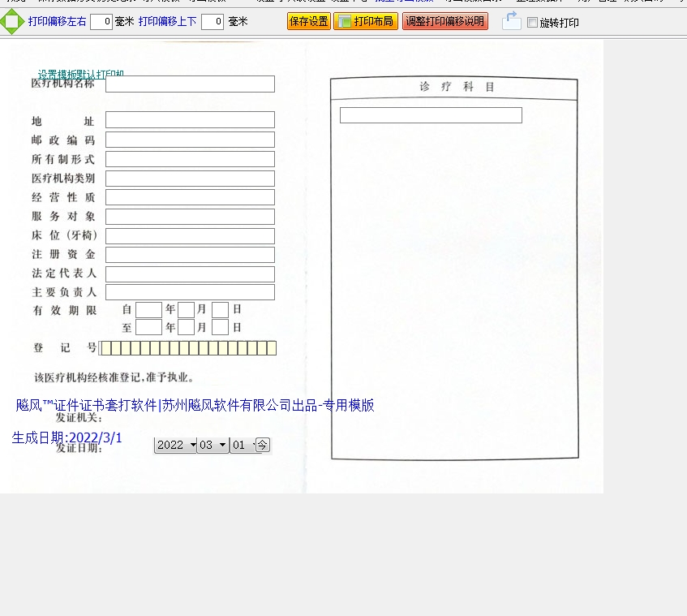Click the 医疗机构名称 input field
The image size is (687, 616).
tap(190, 84)
